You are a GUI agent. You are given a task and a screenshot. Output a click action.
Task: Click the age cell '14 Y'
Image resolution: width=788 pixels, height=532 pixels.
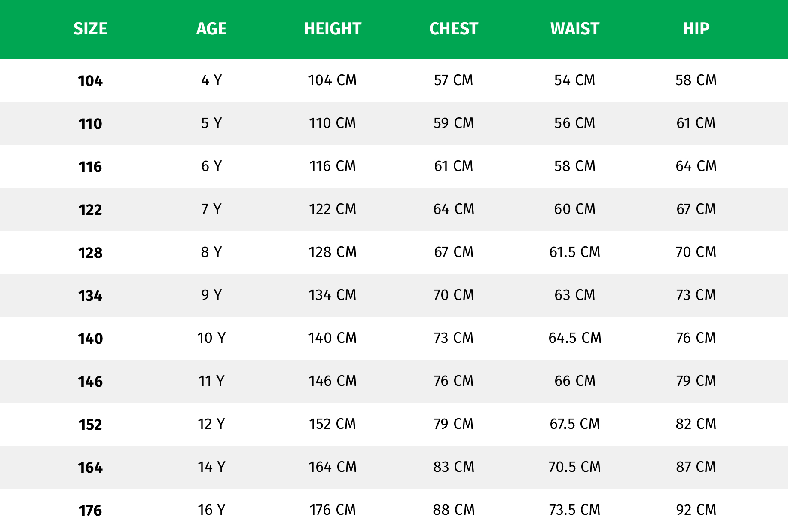(x=211, y=467)
